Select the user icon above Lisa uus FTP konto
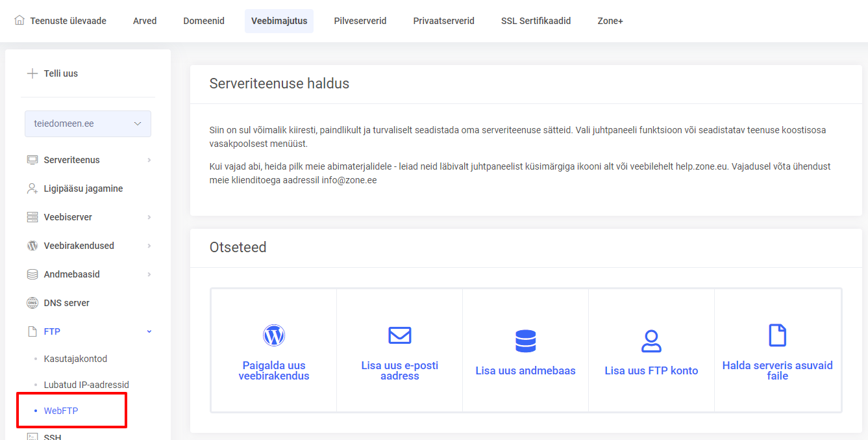The width and height of the screenshot is (868, 440). tap(651, 339)
